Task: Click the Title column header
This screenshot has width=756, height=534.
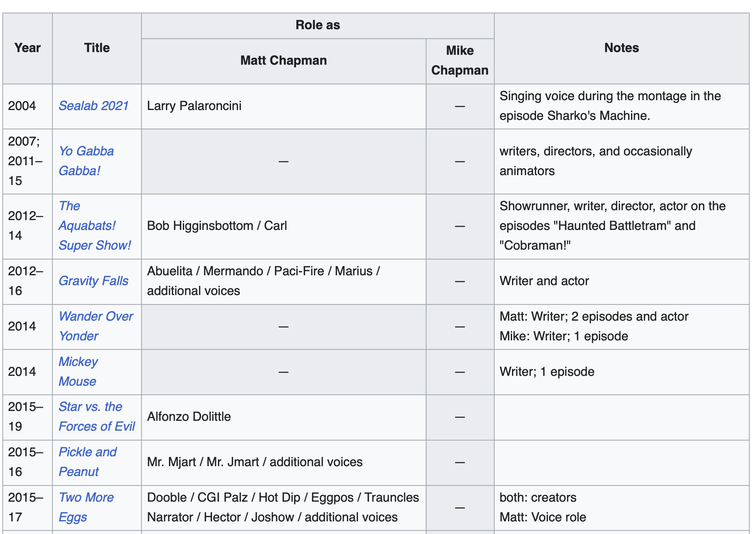Action: coord(97,48)
